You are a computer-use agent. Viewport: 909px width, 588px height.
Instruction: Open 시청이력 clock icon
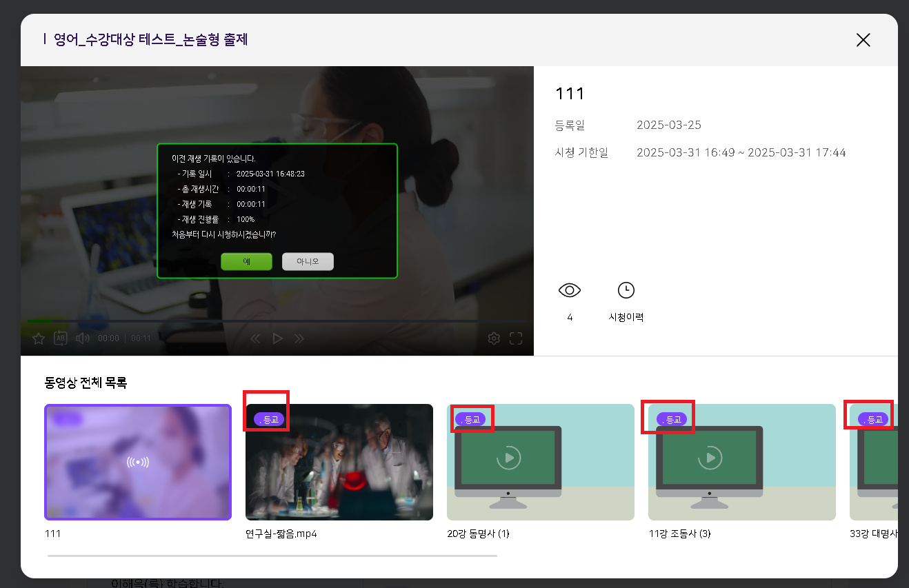click(626, 290)
